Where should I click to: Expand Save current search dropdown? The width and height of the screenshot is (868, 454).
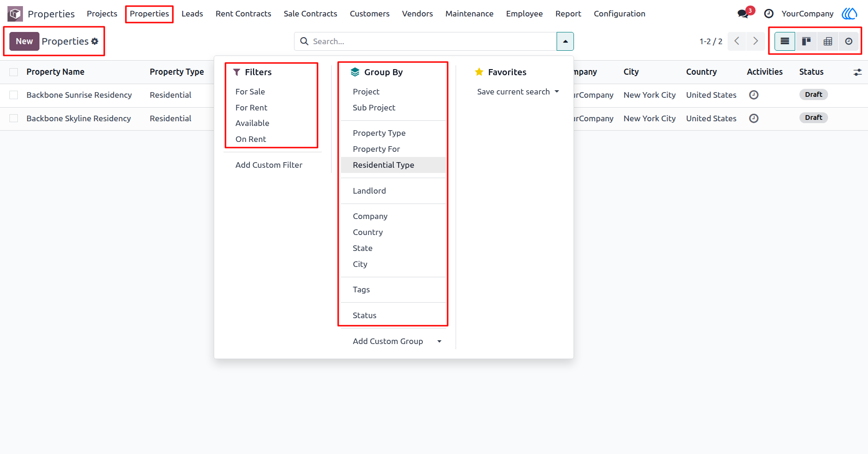(x=518, y=92)
